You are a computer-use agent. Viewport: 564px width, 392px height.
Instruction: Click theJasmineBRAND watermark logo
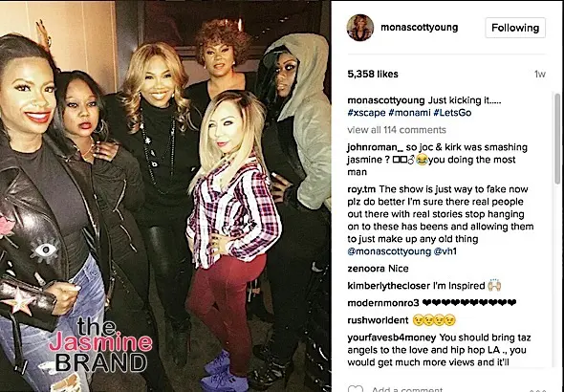point(100,345)
